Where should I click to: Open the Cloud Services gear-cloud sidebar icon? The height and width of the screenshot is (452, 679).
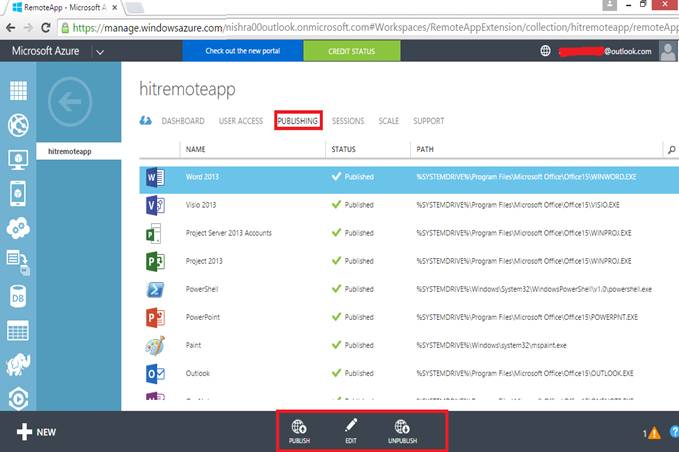point(18,228)
